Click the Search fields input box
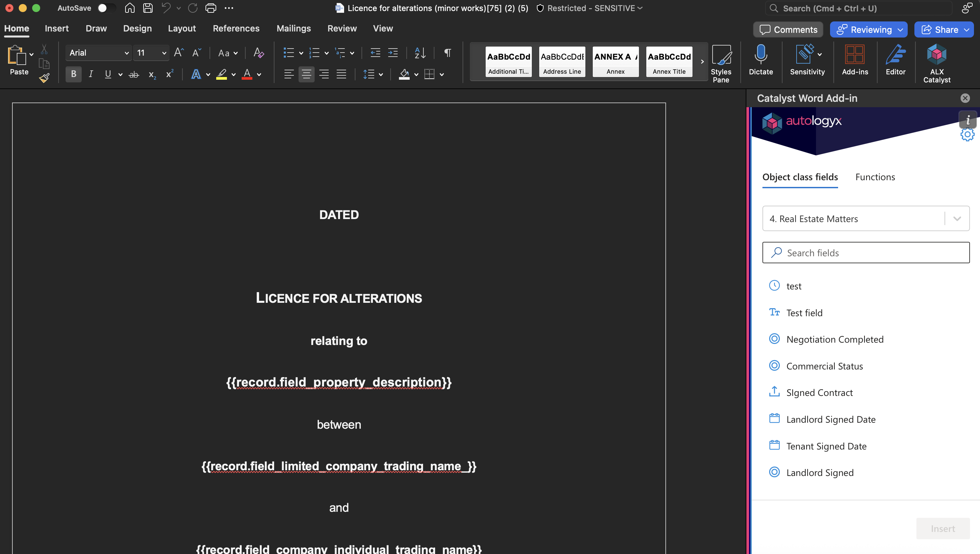980x554 pixels. (866, 253)
